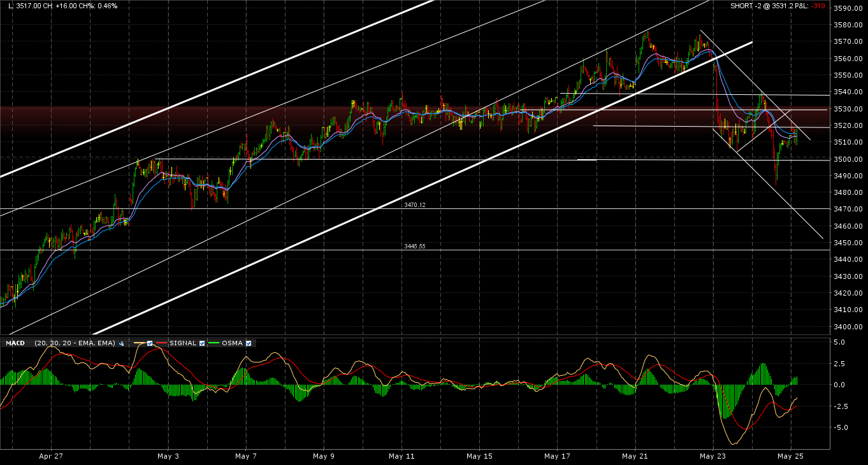
Task: Click the May 23 date axis label
Action: pos(712,456)
